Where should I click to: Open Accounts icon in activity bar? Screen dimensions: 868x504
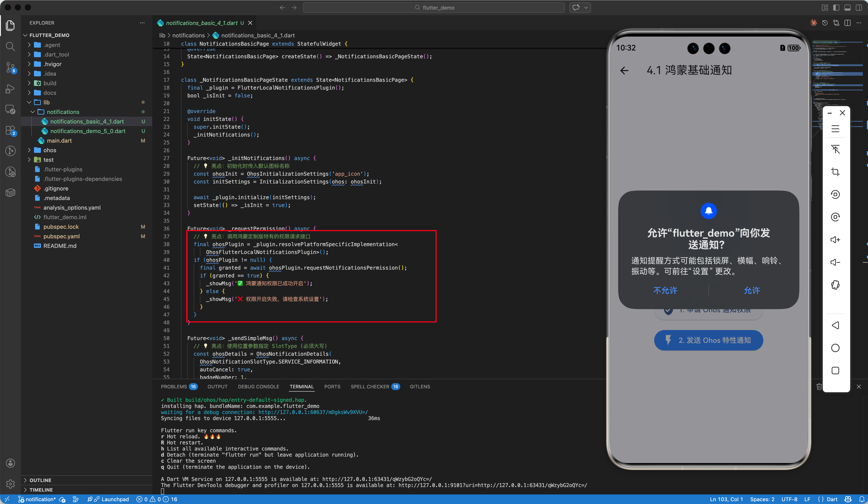click(x=10, y=463)
